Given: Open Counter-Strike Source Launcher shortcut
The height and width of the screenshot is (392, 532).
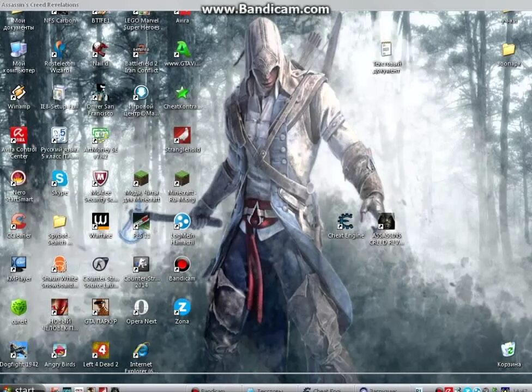Looking at the screenshot, I should pos(100,265).
